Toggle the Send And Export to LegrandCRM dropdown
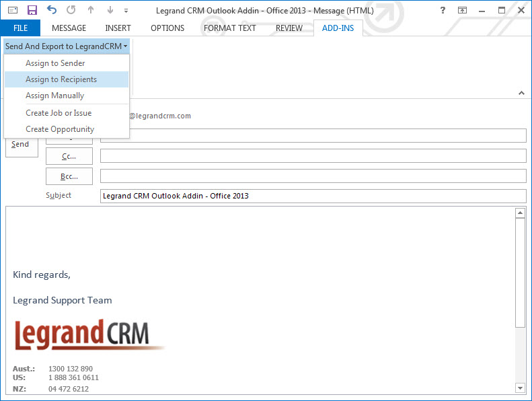This screenshot has width=532, height=401. (67, 46)
